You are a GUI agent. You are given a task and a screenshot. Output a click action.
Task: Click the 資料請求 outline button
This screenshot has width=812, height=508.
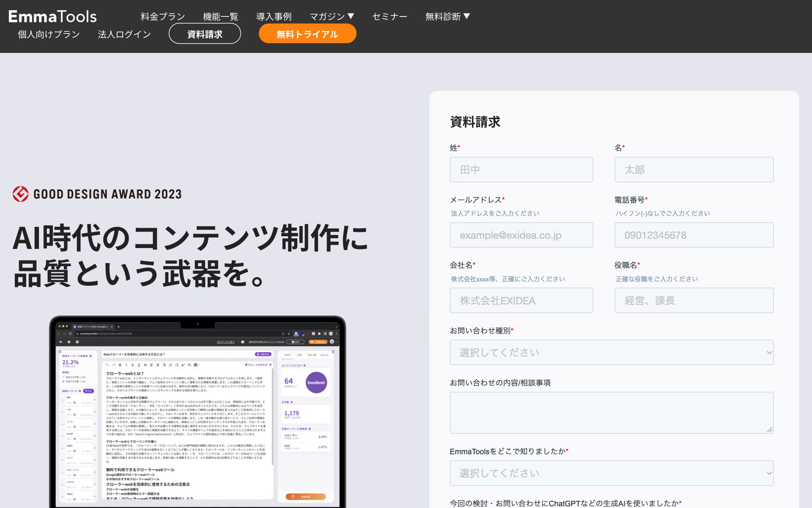(x=205, y=34)
